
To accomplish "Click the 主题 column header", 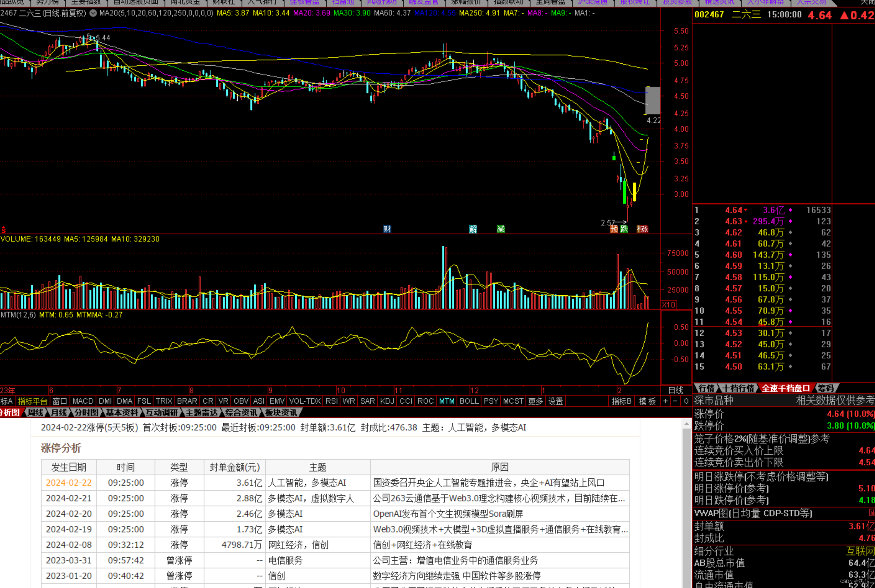I will (x=318, y=467).
